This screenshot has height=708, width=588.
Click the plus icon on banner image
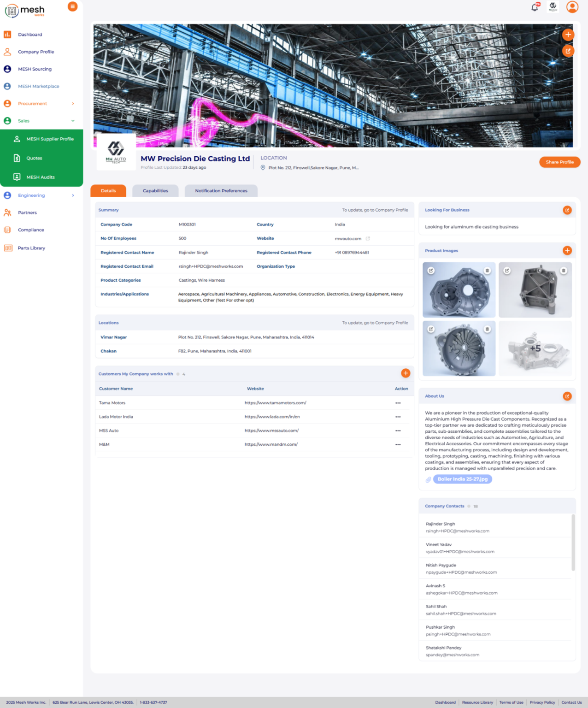568,35
